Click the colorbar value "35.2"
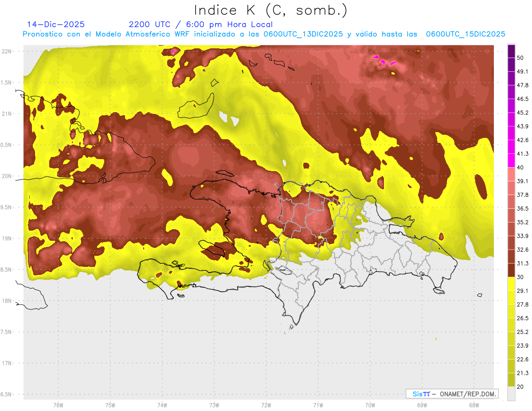 tap(523, 222)
